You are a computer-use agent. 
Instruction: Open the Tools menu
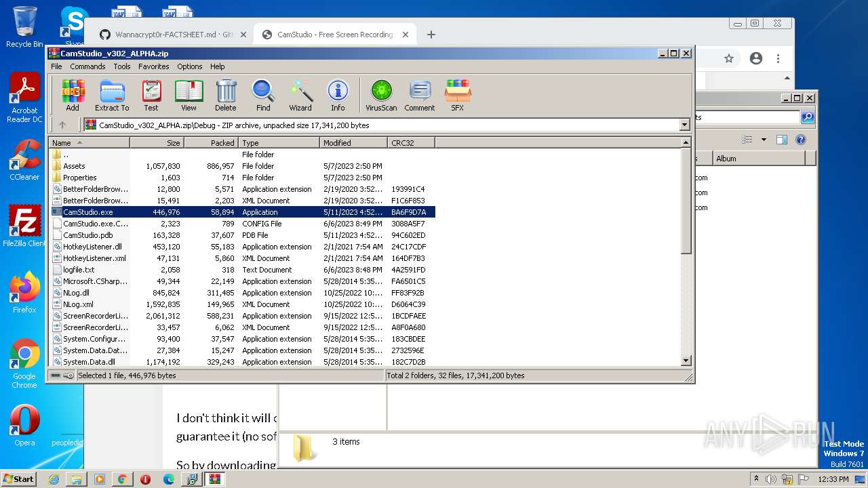point(122,66)
